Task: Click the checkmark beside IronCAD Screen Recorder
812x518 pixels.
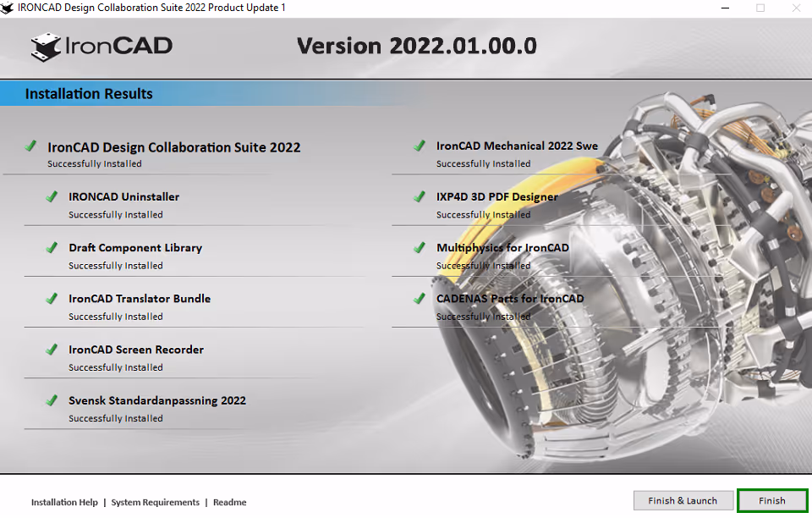Action: point(52,349)
